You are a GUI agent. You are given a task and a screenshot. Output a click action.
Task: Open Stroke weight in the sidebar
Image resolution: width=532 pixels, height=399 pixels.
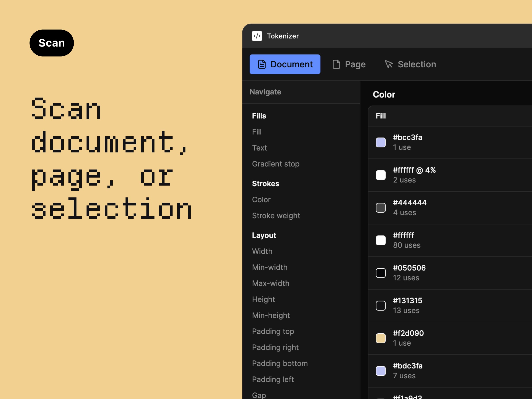tap(276, 215)
